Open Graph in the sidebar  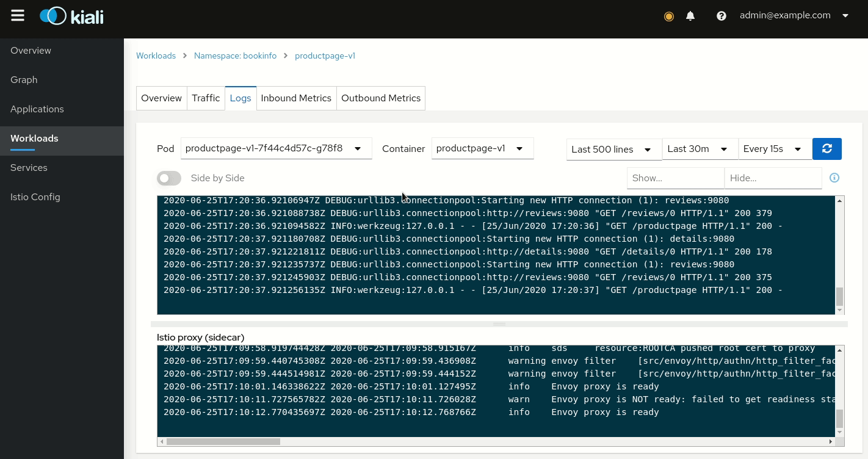point(62,80)
